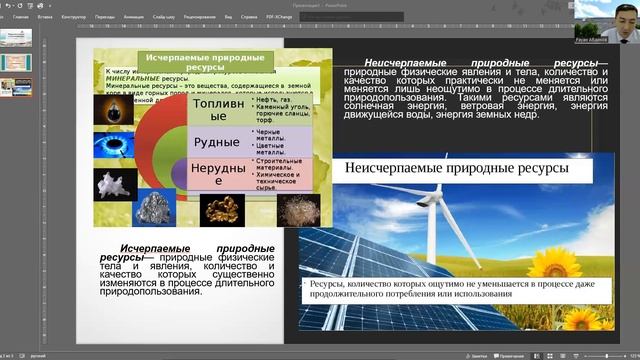Click the 'Цветные металлы.' bullet text
Screen dimensions: 640x360
(x=270, y=149)
